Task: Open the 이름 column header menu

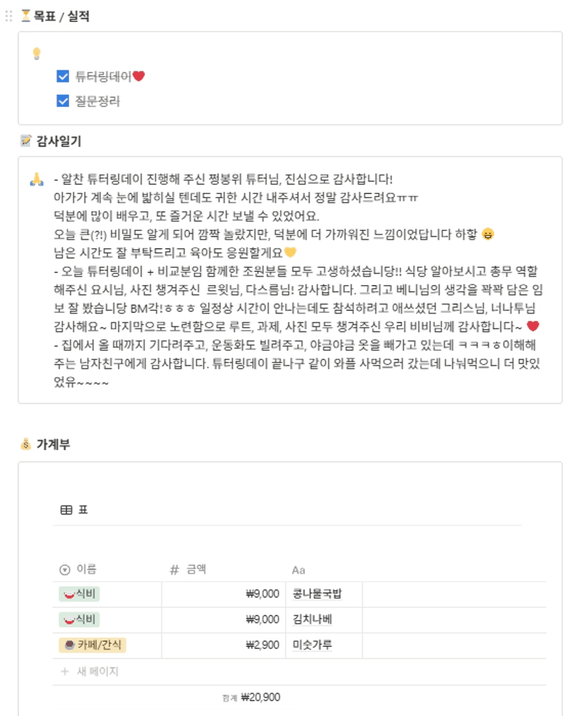Action: 78,570
